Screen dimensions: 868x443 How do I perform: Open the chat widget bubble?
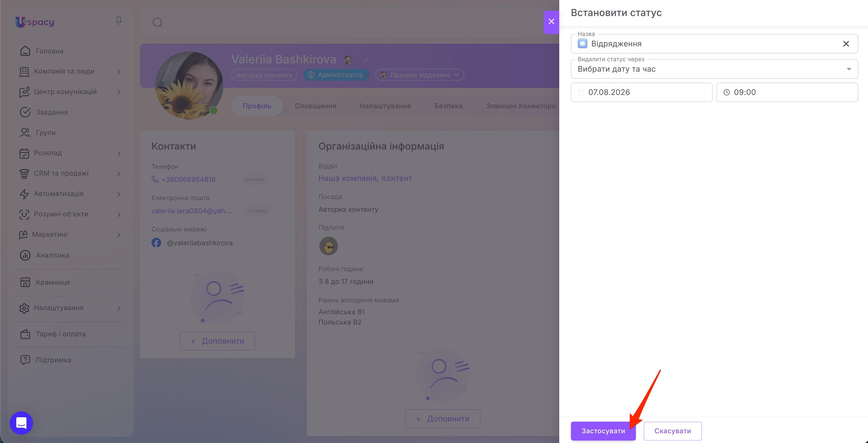point(21,423)
